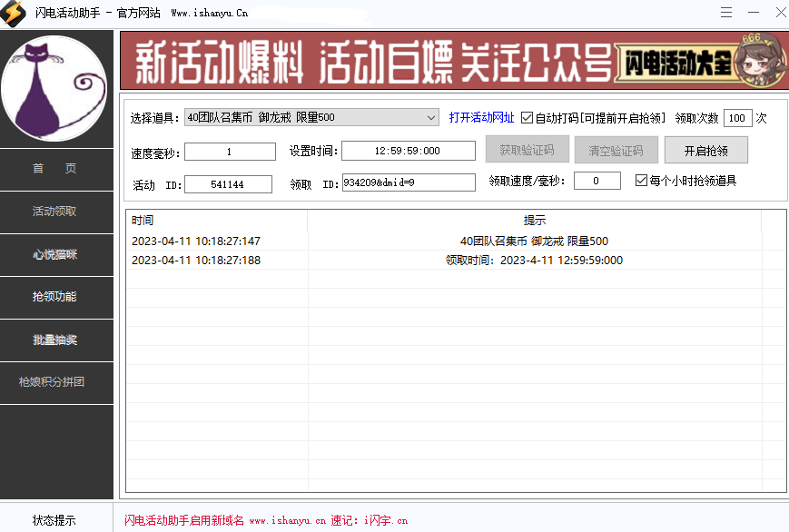This screenshot has width=789, height=532.
Task: Open the 心悦猫咪 section
Action: pyautogui.click(x=56, y=254)
